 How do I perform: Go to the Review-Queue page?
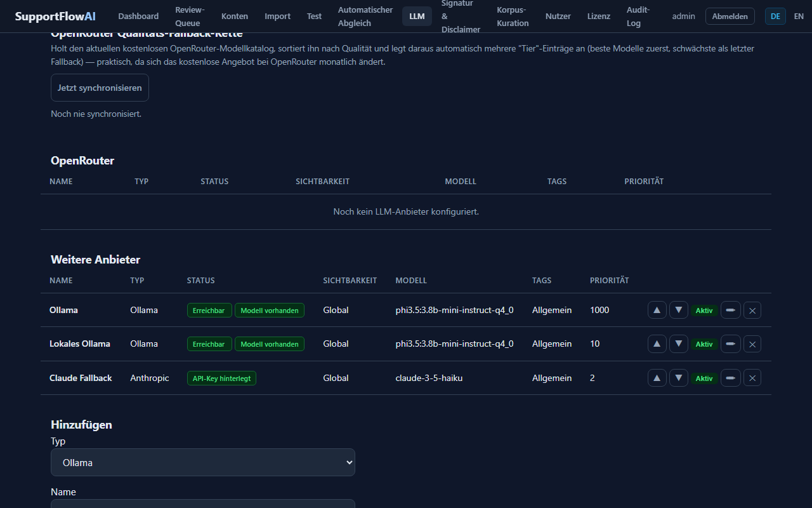click(x=190, y=17)
